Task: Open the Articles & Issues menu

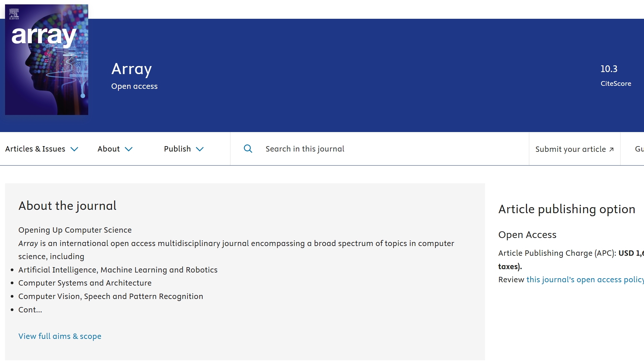Action: click(42, 149)
